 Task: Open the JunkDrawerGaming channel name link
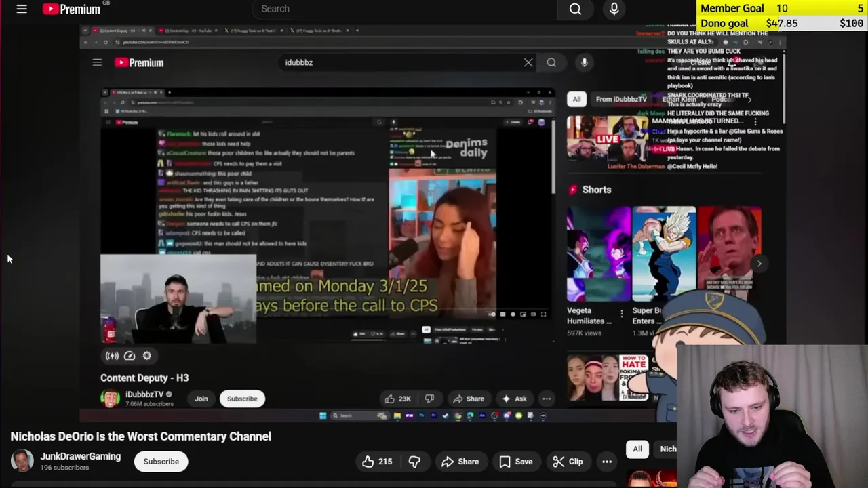tap(80, 456)
